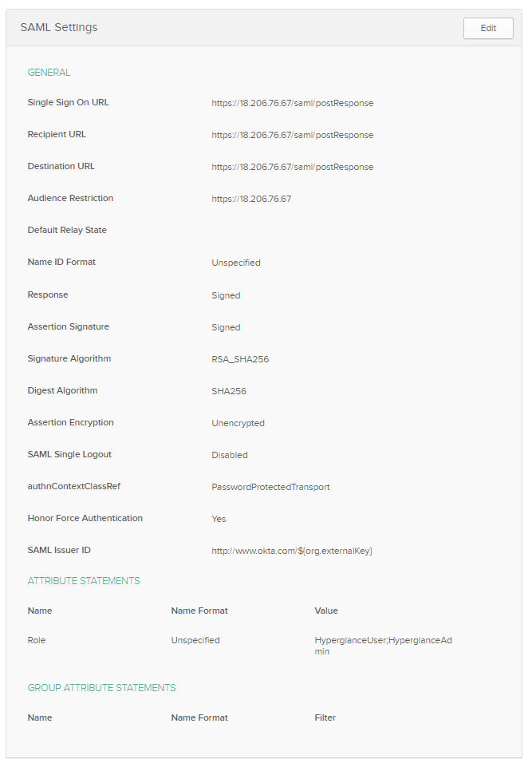The width and height of the screenshot is (532, 763).
Task: Click the Recipient URL value
Action: [x=292, y=135]
